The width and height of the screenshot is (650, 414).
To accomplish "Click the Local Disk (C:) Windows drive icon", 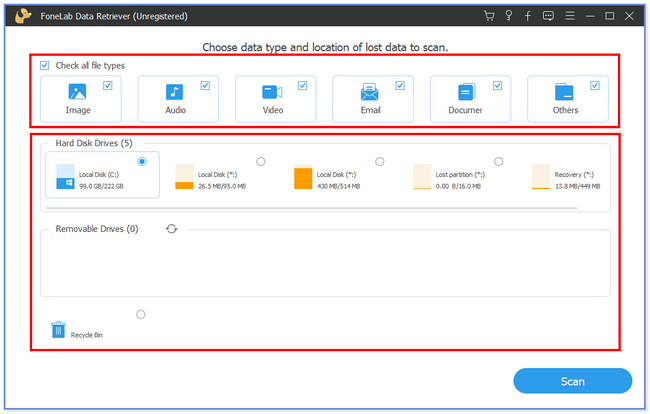I will click(65, 177).
